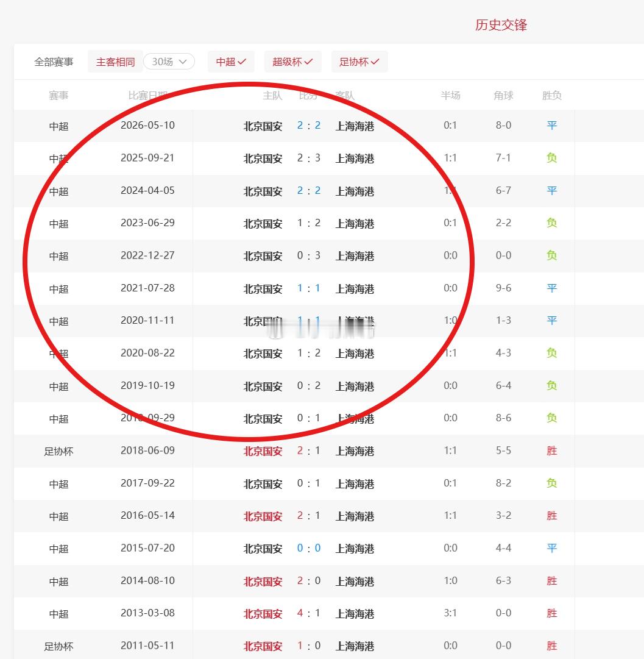Screen dimensions: 644x659
Task: Click the 2025-09-21 match date
Action: point(147,158)
